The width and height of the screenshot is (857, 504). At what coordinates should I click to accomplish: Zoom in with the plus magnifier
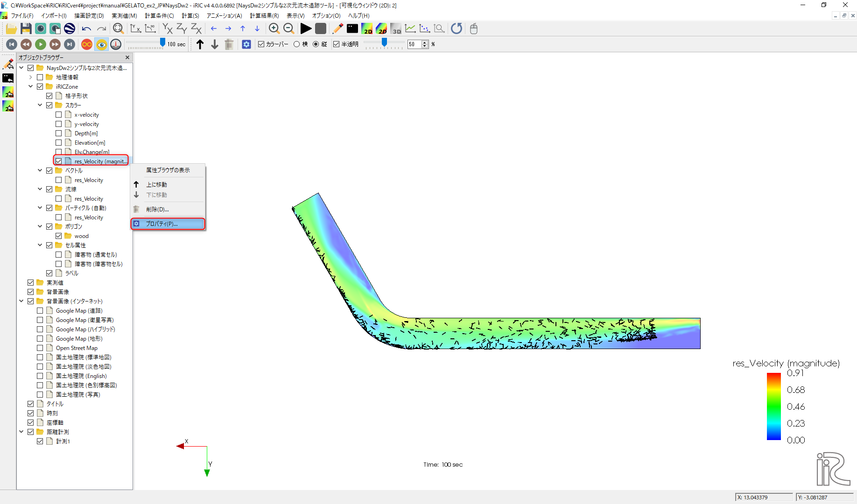[274, 29]
